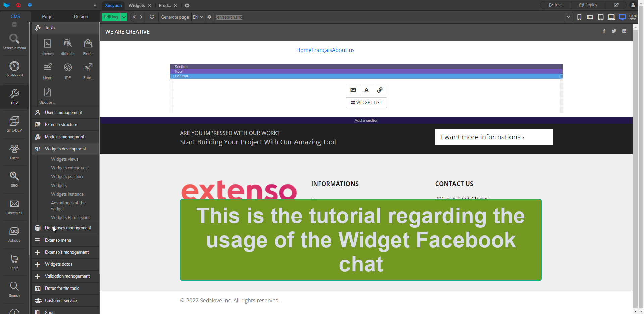Viewport: 644px width, 314px height.
Task: Refresh the page preview
Action: (152, 17)
